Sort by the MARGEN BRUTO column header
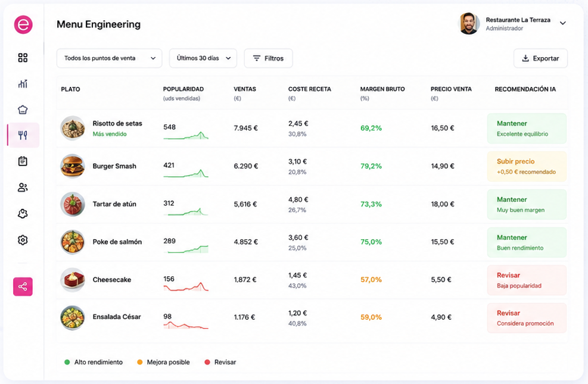The height and width of the screenshot is (384, 588). point(382,89)
